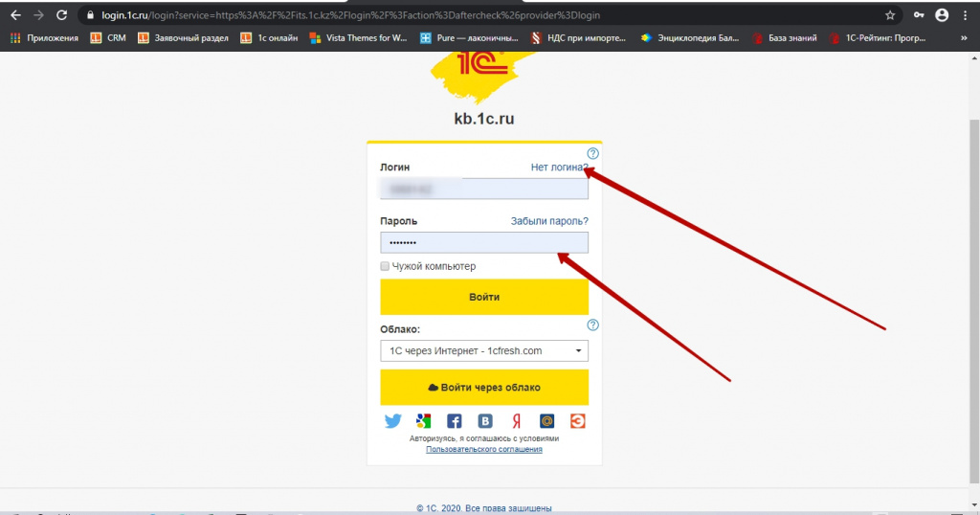This screenshot has height=515, width=980.
Task: Open Chrome three-dot menu
Action: click(x=965, y=15)
